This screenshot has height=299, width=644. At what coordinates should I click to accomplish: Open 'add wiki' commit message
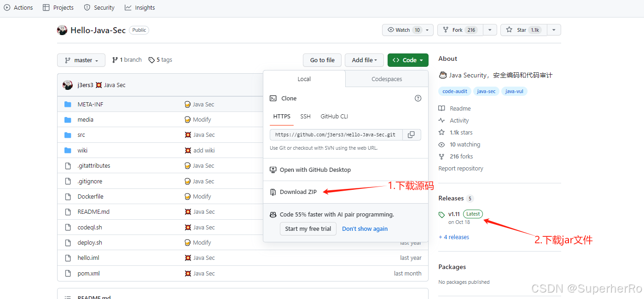(x=204, y=151)
